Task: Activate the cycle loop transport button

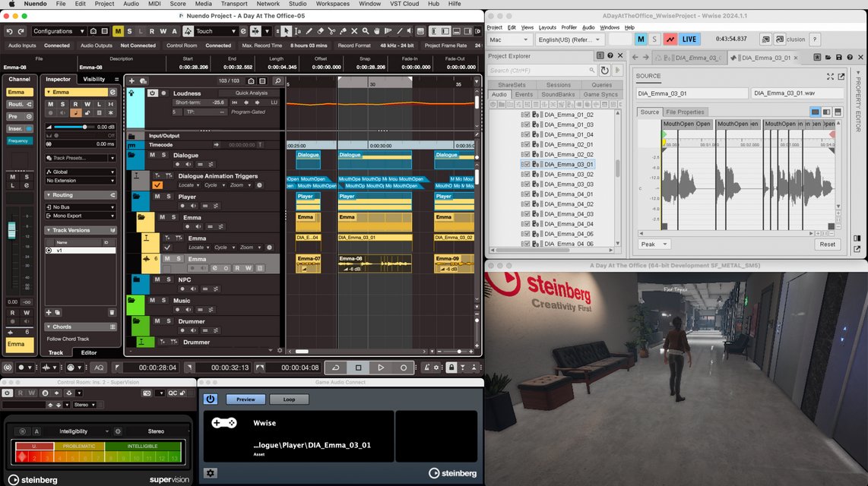Action: point(335,368)
